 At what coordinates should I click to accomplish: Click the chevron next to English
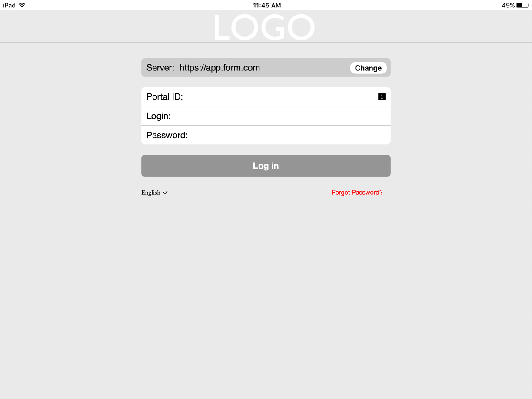(165, 193)
